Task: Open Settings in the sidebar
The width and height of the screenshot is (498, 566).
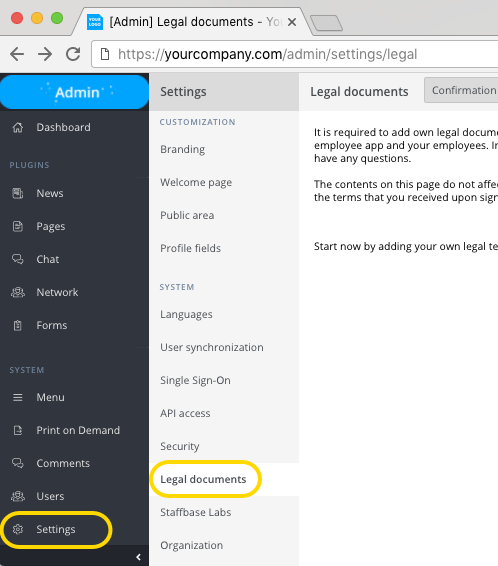Action: click(74, 529)
